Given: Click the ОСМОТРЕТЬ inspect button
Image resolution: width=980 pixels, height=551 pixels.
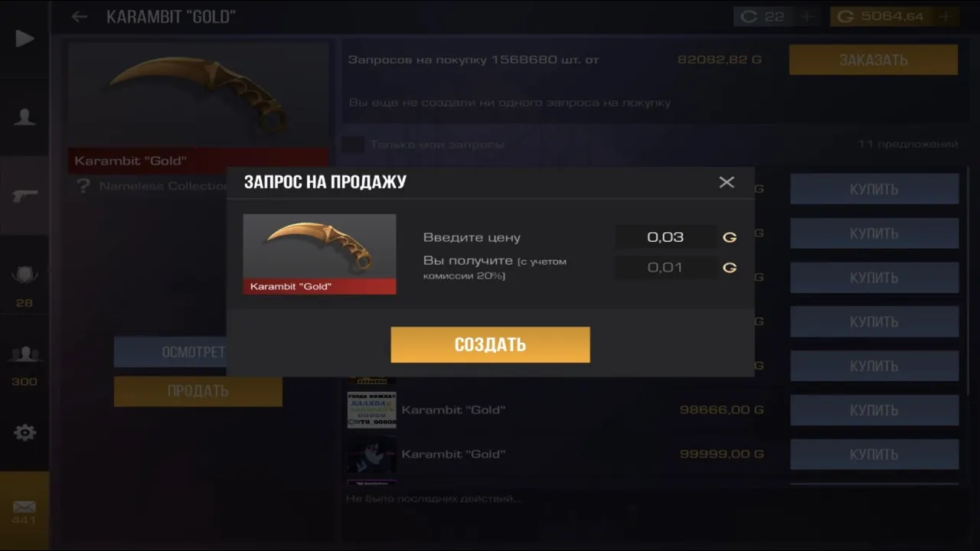Looking at the screenshot, I should point(170,352).
